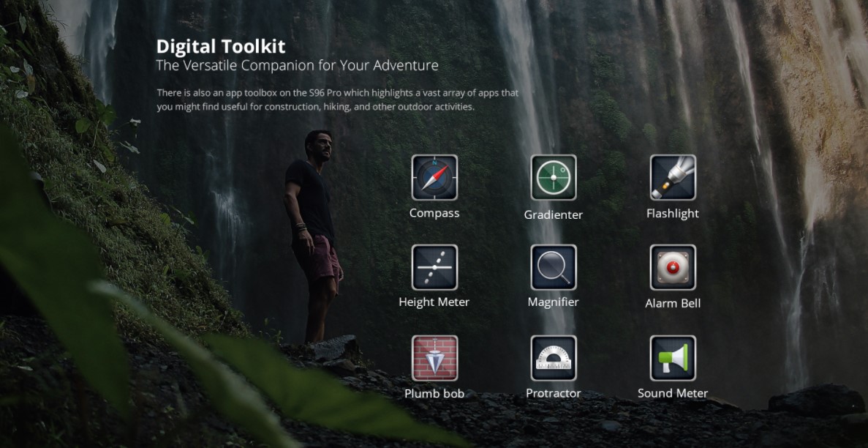868x448 pixels.
Task: Click the "Magnifier" label text
Action: pyautogui.click(x=553, y=302)
